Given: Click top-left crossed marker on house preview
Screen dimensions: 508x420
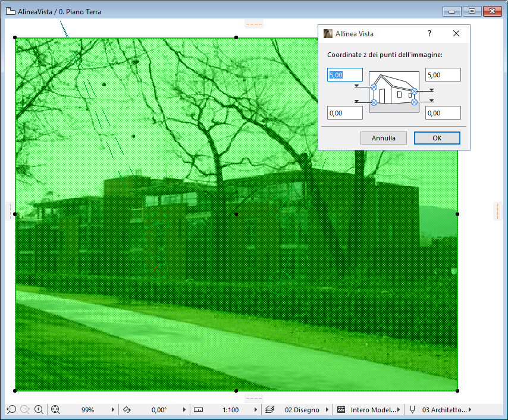Looking at the screenshot, I should [374, 87].
